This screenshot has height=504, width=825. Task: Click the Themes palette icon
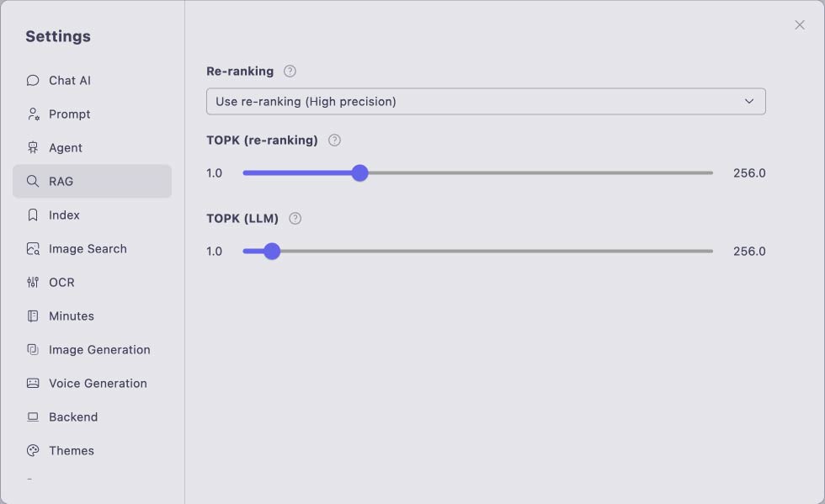click(33, 451)
